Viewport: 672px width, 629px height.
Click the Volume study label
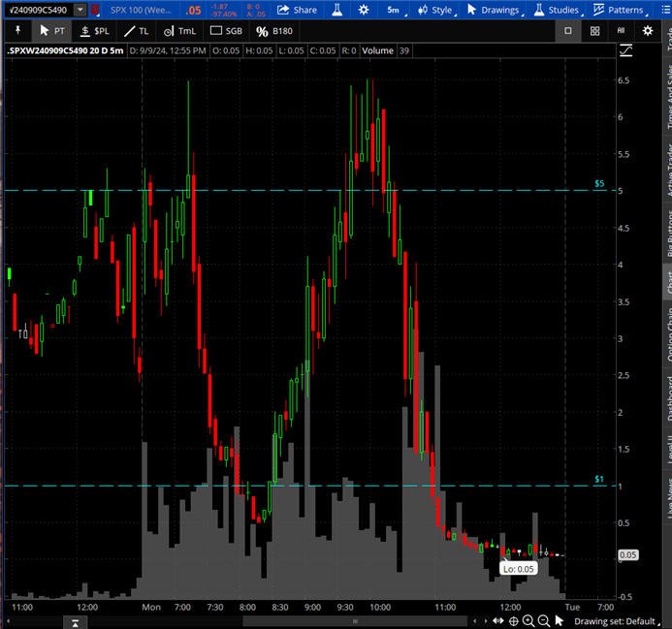(x=377, y=51)
